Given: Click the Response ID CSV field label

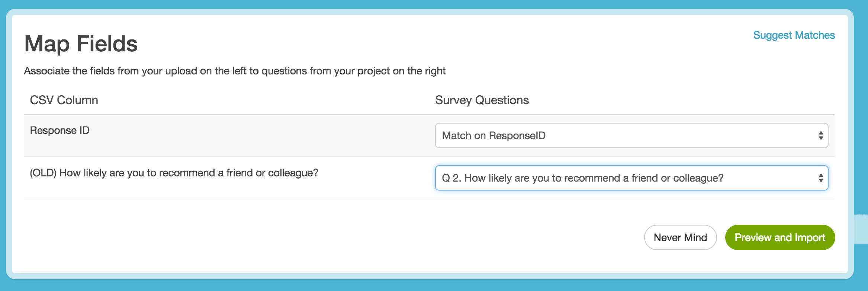Looking at the screenshot, I should pyautogui.click(x=60, y=131).
